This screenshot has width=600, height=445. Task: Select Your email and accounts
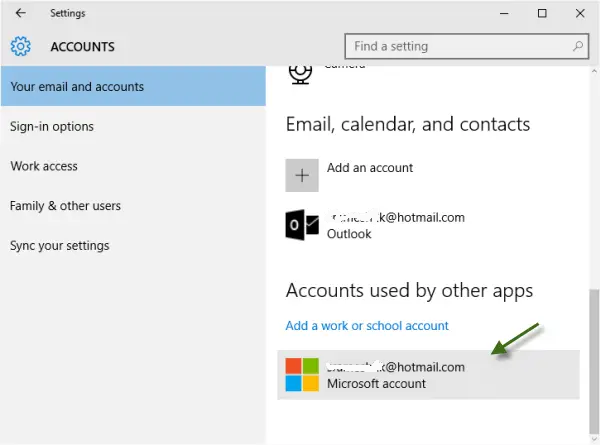(x=133, y=86)
